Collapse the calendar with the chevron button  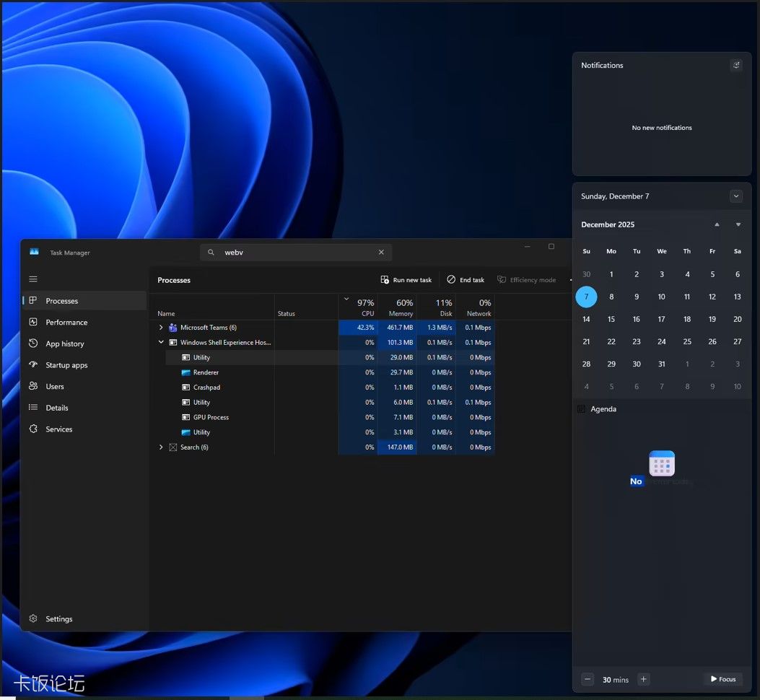pyautogui.click(x=736, y=196)
